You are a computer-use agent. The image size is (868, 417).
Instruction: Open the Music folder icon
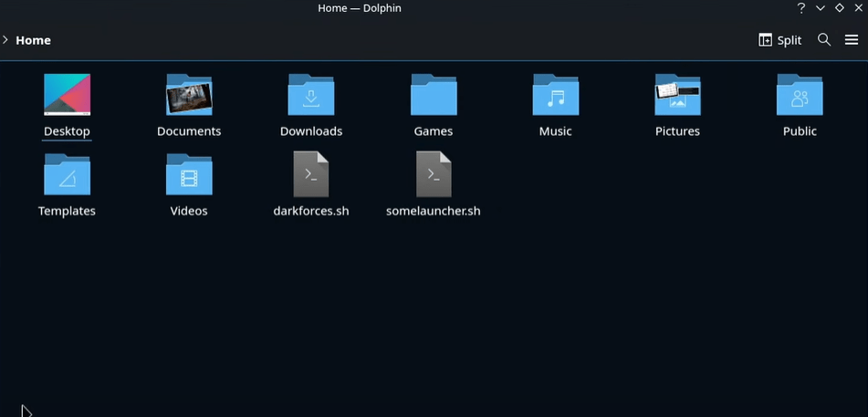(x=556, y=95)
